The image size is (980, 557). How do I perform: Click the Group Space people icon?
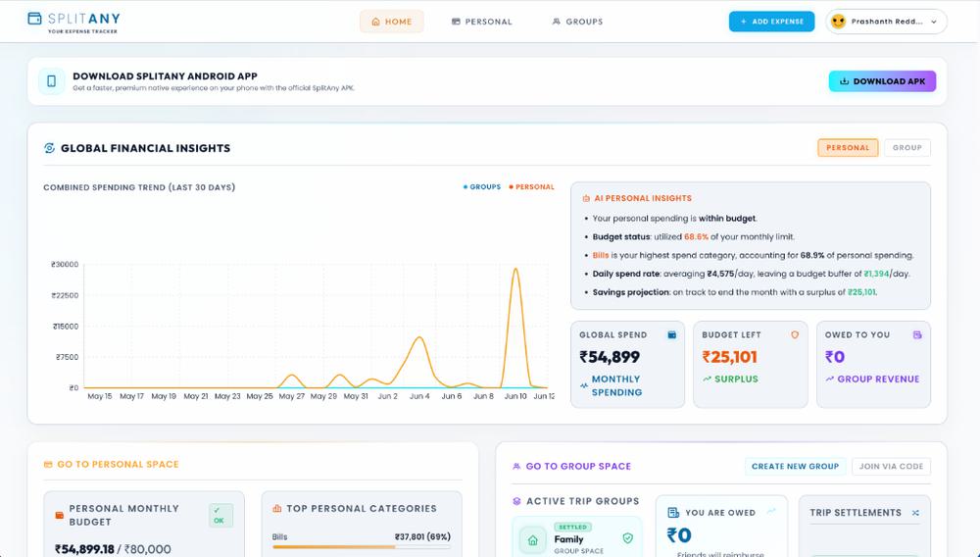[x=516, y=467]
